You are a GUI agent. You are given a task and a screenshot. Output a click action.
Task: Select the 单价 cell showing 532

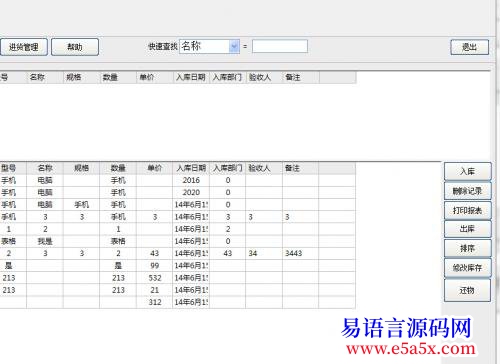tap(154, 278)
